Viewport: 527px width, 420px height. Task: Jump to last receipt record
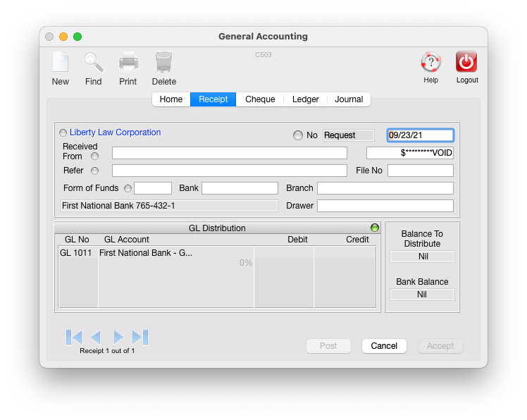click(x=140, y=337)
